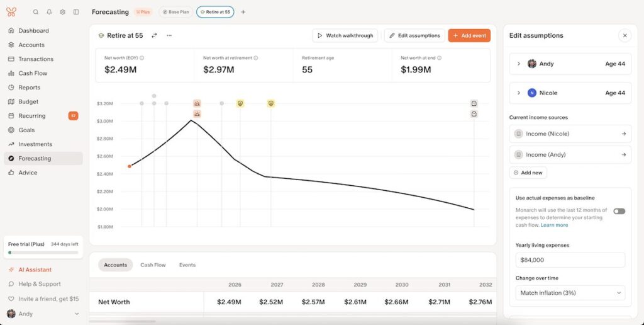Open the settings gear icon
644x325 pixels.
click(x=62, y=12)
